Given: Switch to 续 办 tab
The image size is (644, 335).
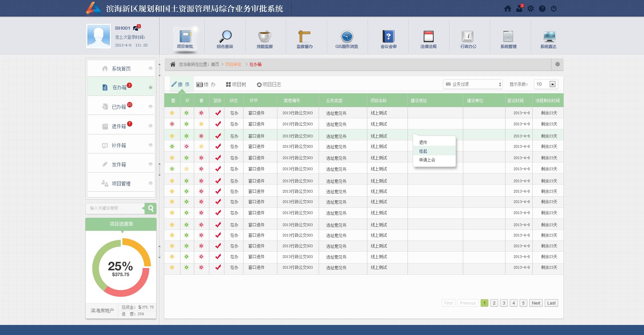Looking at the screenshot, I should pyautogui.click(x=206, y=84).
